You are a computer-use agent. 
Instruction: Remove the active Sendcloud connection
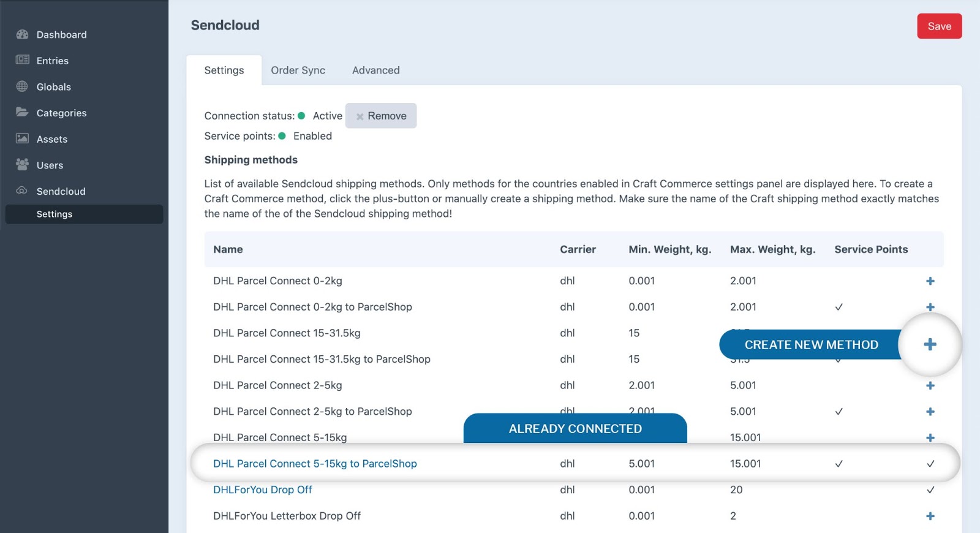(381, 116)
